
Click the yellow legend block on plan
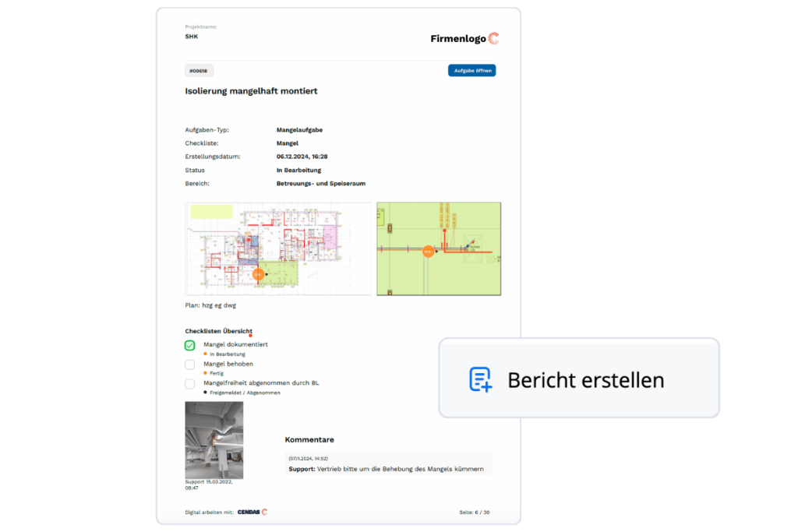pyautogui.click(x=212, y=211)
